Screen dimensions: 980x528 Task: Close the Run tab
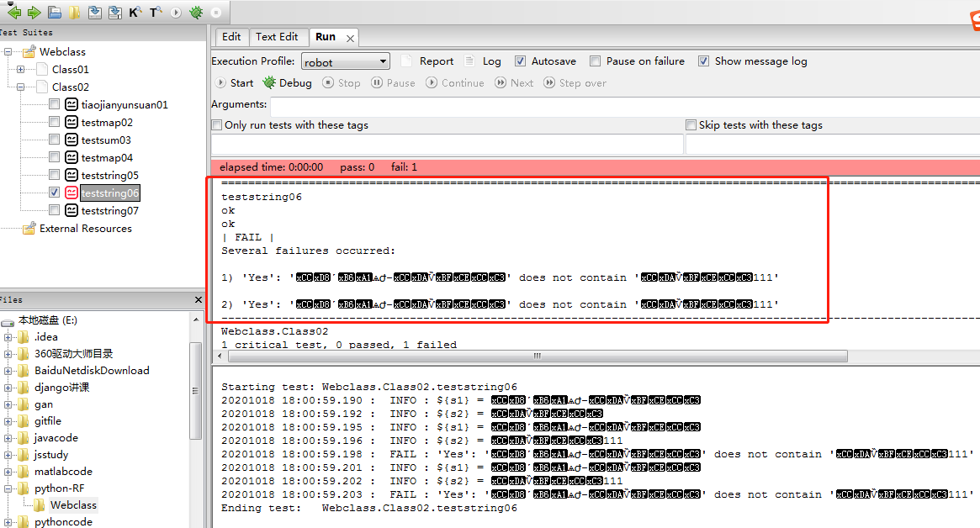[351, 38]
